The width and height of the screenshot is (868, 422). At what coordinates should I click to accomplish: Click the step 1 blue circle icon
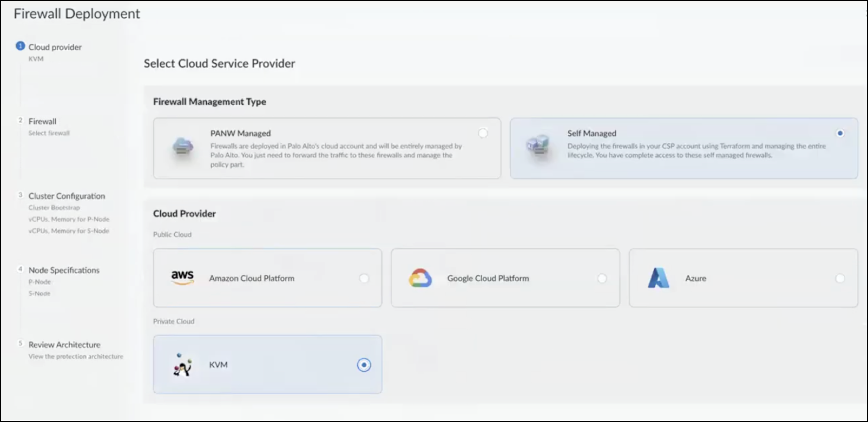20,46
